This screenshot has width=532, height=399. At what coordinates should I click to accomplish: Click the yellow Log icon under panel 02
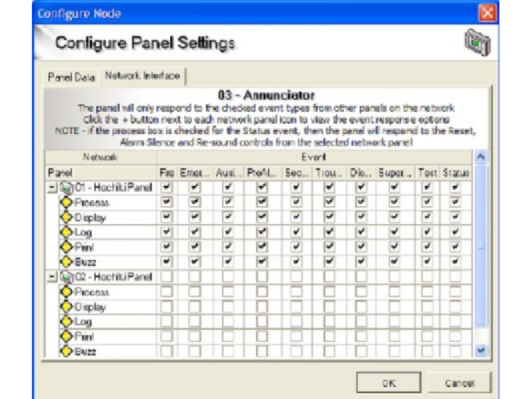coord(66,322)
